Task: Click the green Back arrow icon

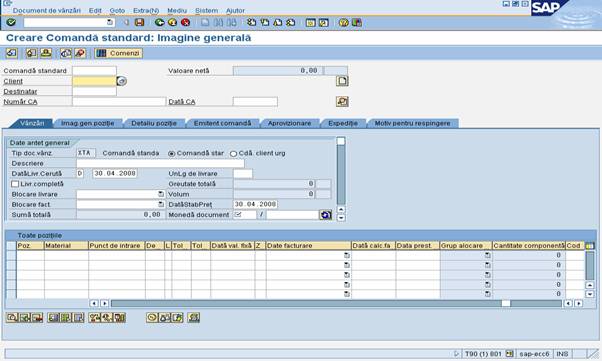Action: click(159, 22)
